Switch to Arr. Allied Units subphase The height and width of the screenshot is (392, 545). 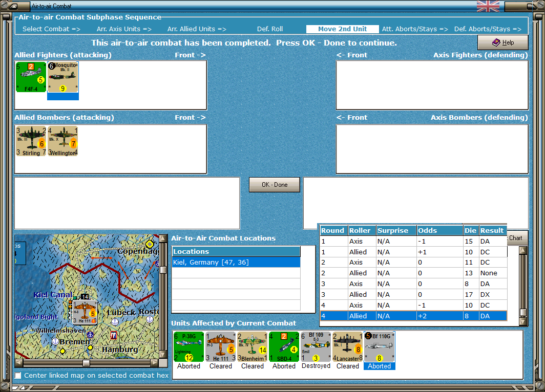197,29
